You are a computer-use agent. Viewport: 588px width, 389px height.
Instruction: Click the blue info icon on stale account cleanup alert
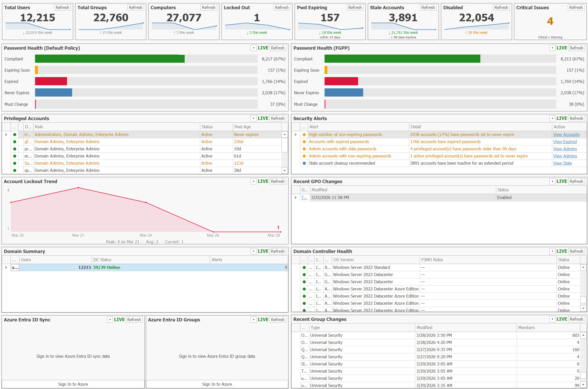(x=304, y=163)
